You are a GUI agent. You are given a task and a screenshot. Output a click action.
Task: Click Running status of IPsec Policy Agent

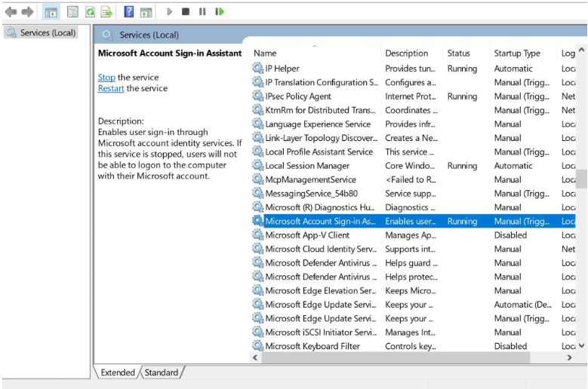click(x=462, y=96)
